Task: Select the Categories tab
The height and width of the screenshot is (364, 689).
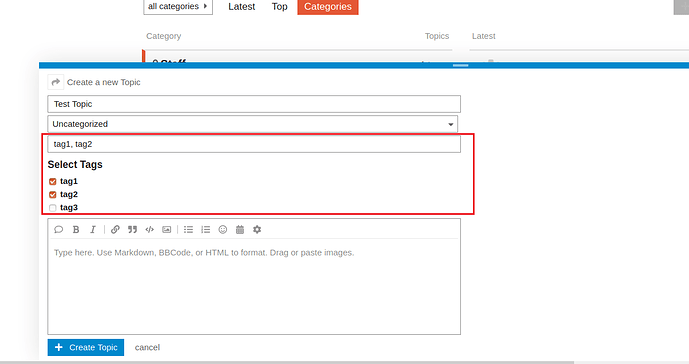Action: coord(328,7)
